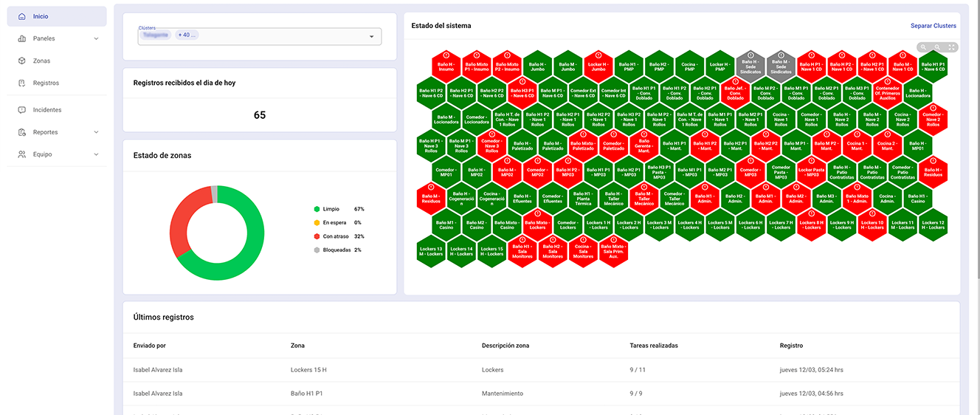Click alert icon on Locker H - Jumbo hexagon
This screenshot has width=980, height=415.
coord(598,55)
